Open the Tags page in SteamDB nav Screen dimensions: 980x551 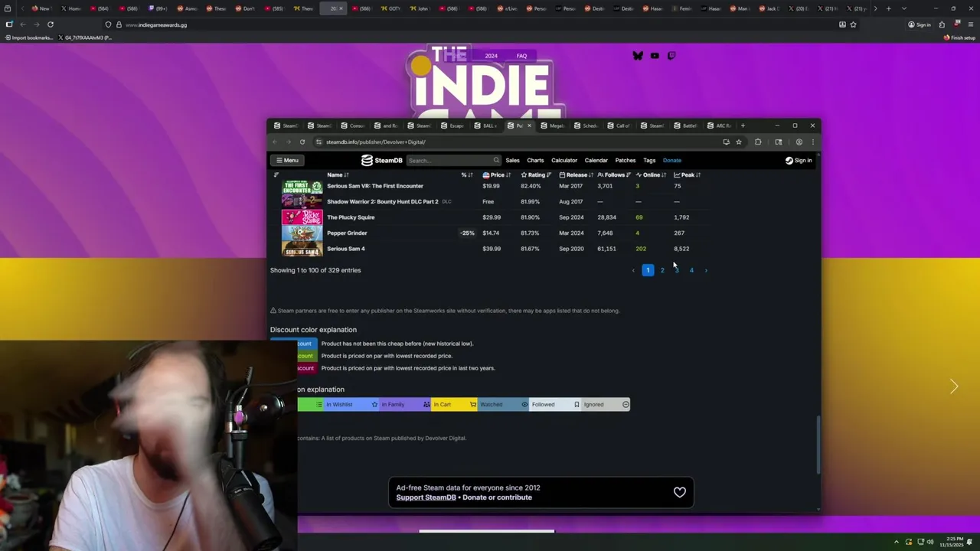(x=649, y=160)
